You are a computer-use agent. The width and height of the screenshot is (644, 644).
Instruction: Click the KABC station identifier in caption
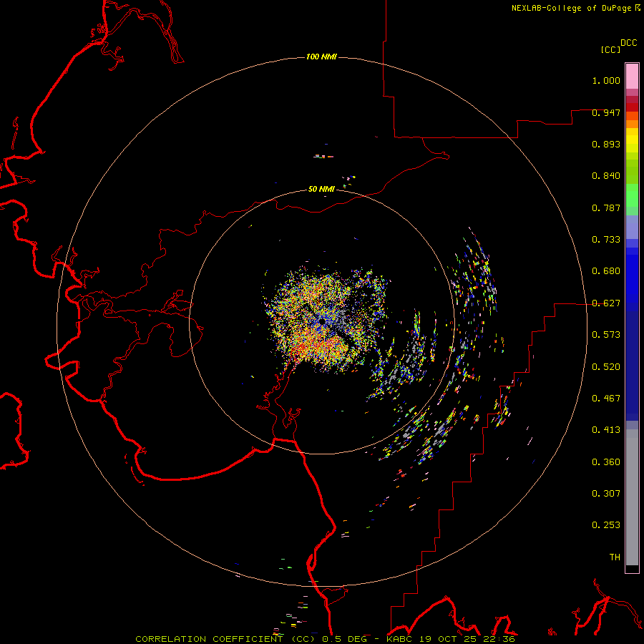(399, 639)
